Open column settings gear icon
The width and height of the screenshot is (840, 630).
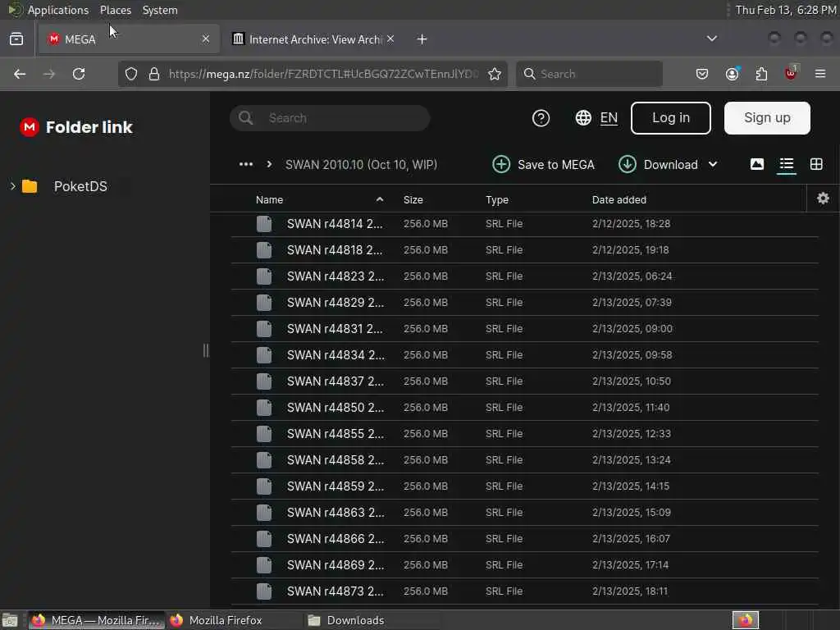(823, 199)
